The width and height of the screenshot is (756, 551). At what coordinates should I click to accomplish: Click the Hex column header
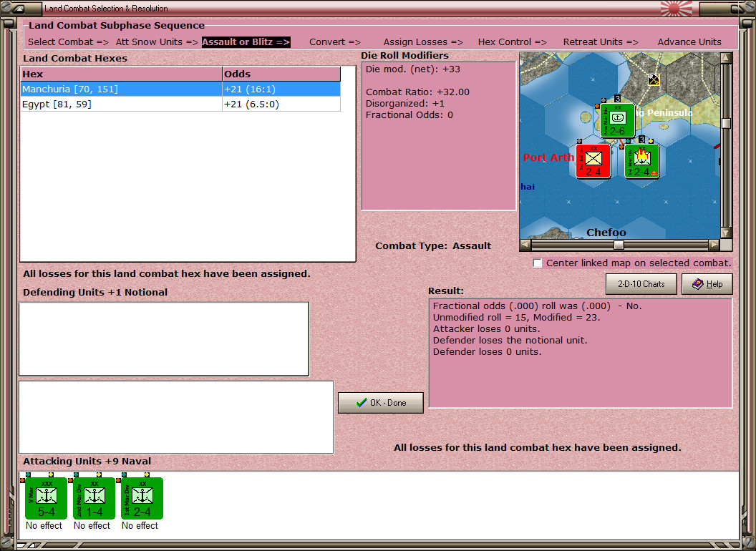tap(121, 74)
